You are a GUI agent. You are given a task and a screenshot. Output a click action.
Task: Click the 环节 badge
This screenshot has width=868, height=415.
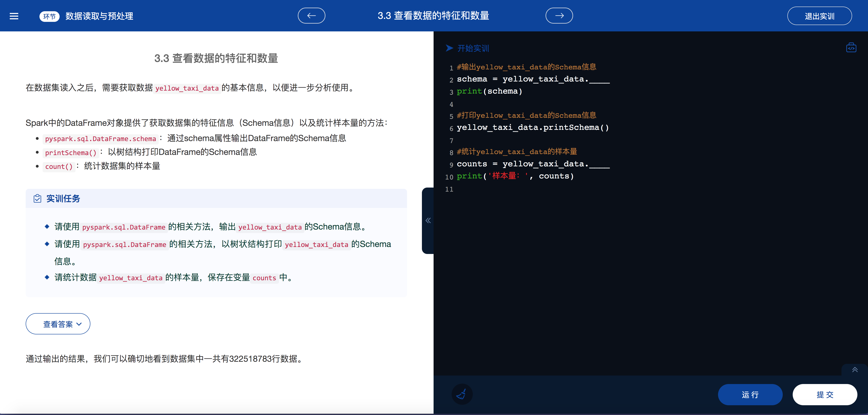[x=50, y=16]
